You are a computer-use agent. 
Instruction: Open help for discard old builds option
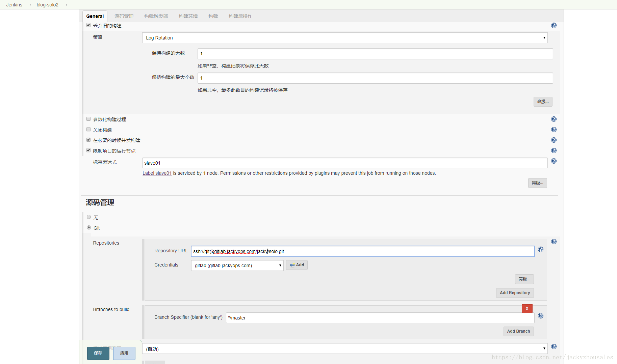[x=554, y=25]
